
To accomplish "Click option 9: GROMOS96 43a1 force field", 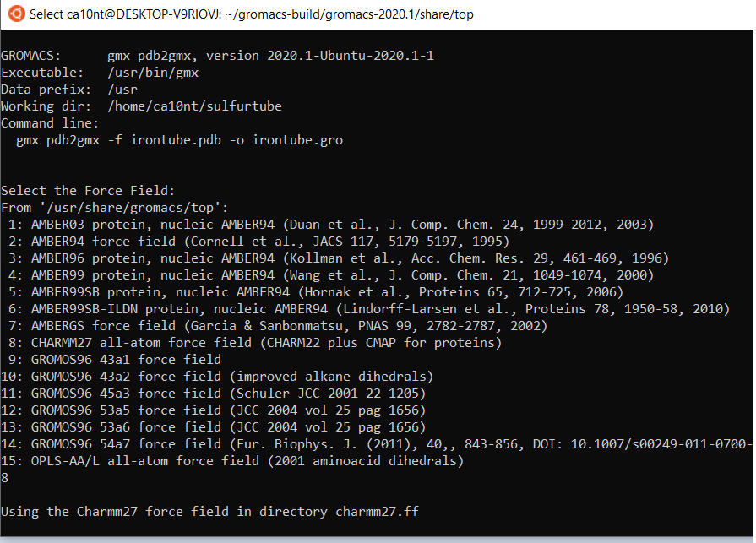I will tap(115, 360).
